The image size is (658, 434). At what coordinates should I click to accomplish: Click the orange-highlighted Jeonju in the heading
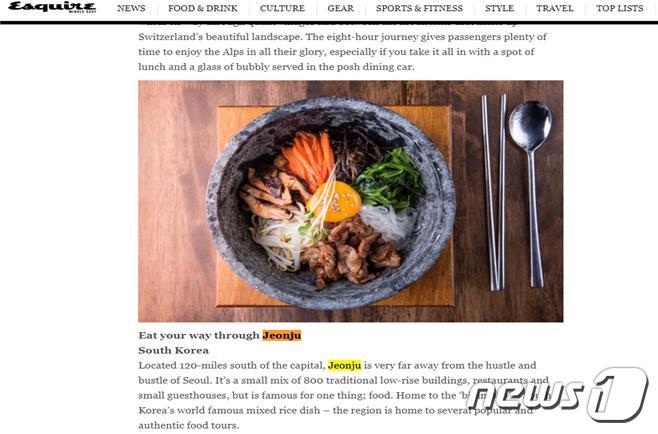(282, 335)
